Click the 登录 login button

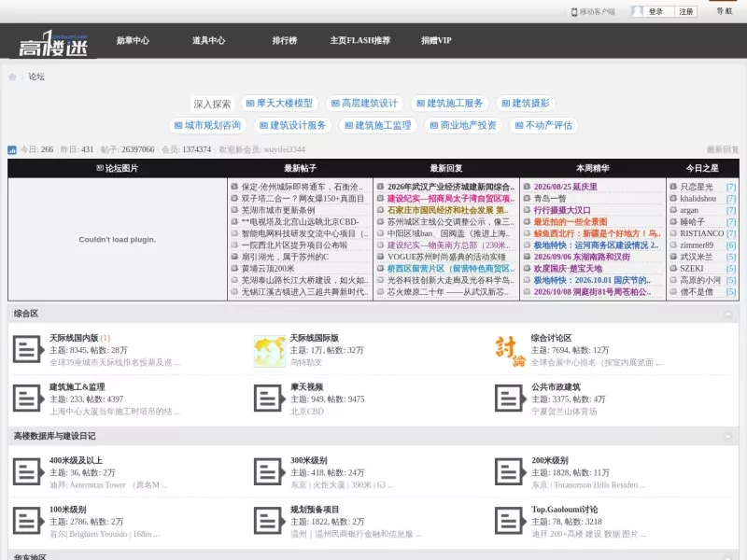point(655,11)
